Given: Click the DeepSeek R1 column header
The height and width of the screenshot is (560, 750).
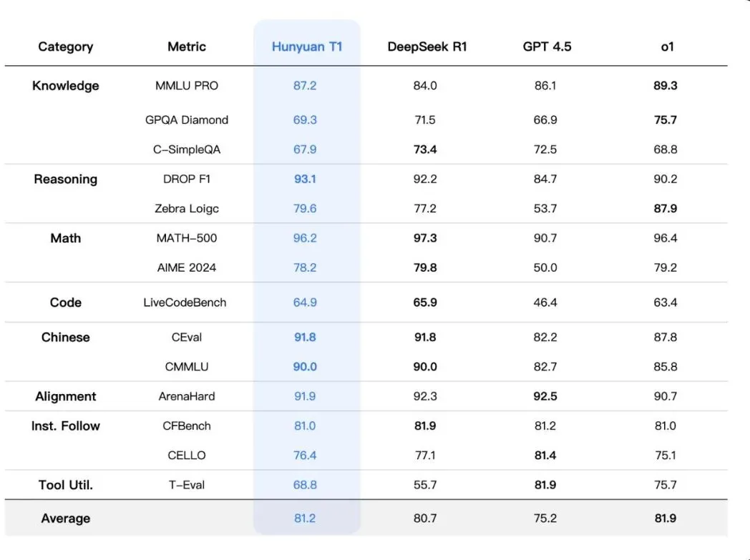Looking at the screenshot, I should (427, 46).
